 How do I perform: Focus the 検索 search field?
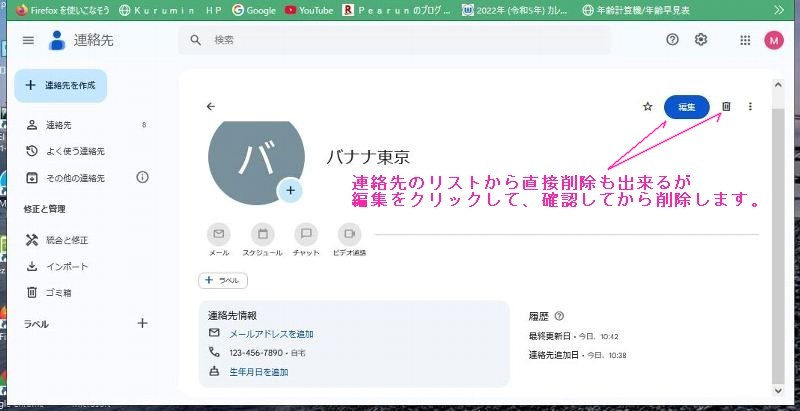click(x=394, y=40)
